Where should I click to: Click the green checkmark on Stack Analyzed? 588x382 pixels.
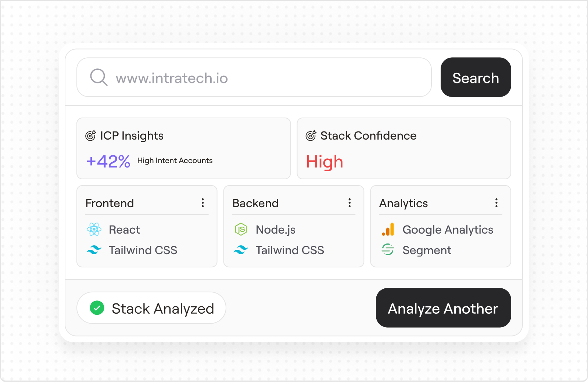tap(97, 308)
